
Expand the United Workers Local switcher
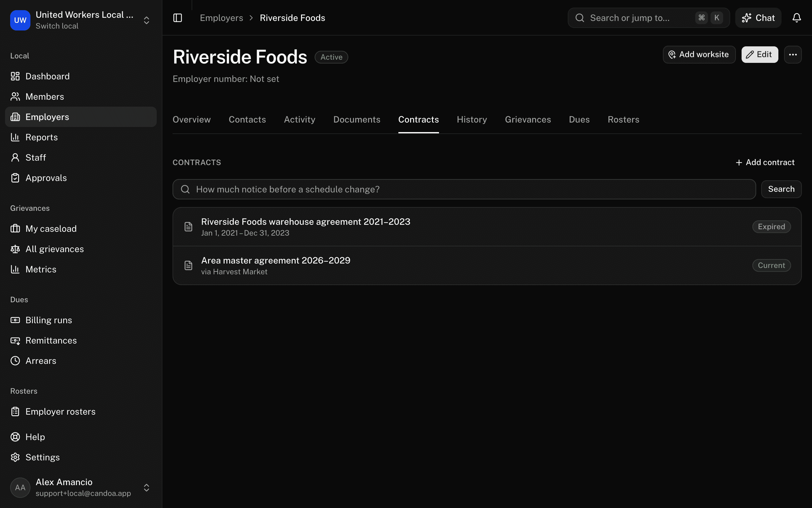click(x=146, y=20)
